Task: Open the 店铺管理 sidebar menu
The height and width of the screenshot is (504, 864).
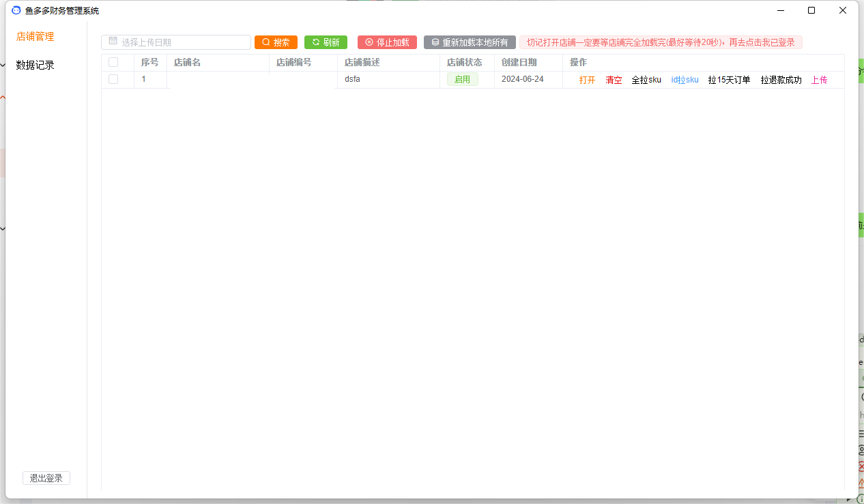Action: tap(35, 36)
